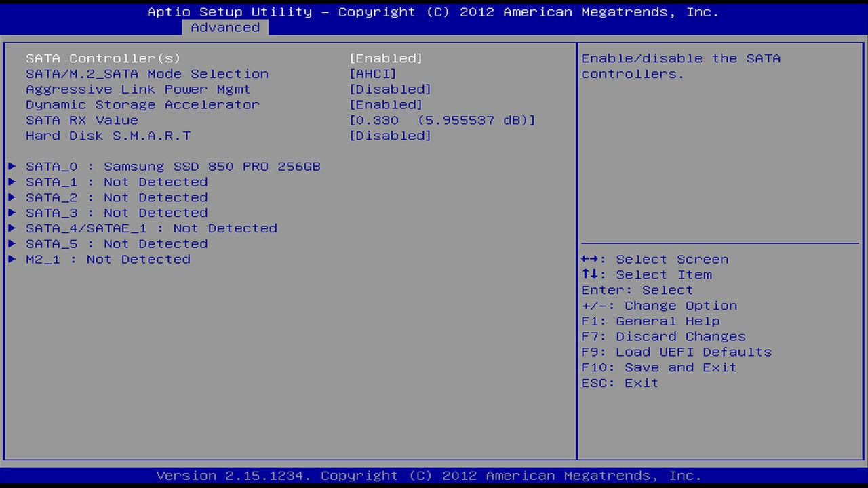Click the arrow beside SATA_4/SATAE_1
The height and width of the screenshot is (488, 868).
pyautogui.click(x=12, y=228)
